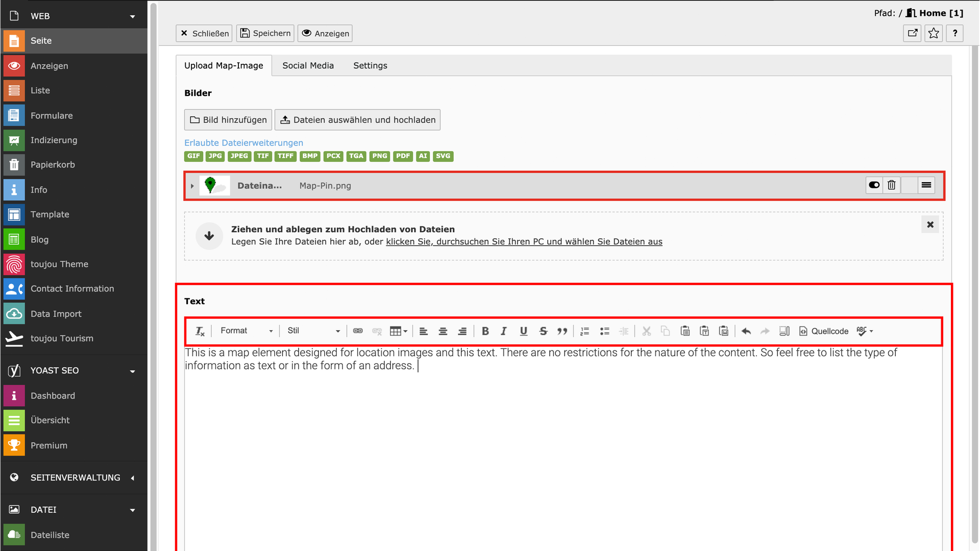
Task: Click the remove format icon
Action: (200, 331)
